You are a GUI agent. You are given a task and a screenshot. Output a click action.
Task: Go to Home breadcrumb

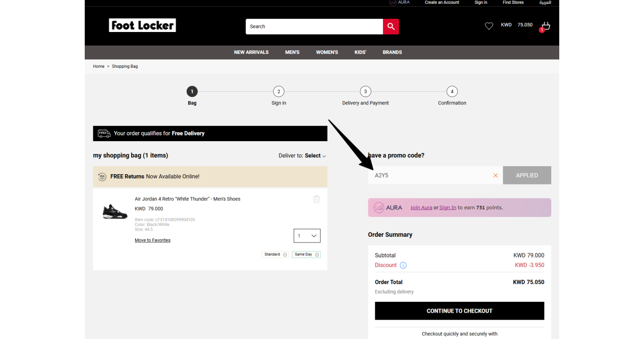pyautogui.click(x=98, y=66)
